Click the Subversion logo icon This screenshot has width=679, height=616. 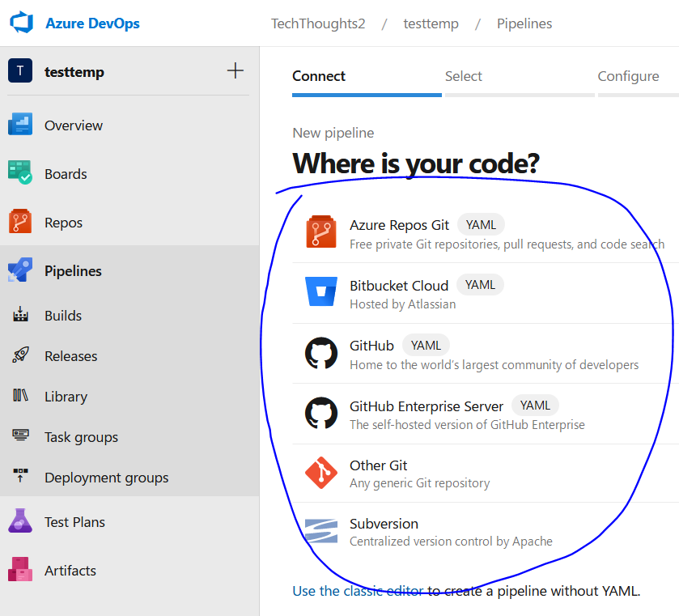click(320, 531)
